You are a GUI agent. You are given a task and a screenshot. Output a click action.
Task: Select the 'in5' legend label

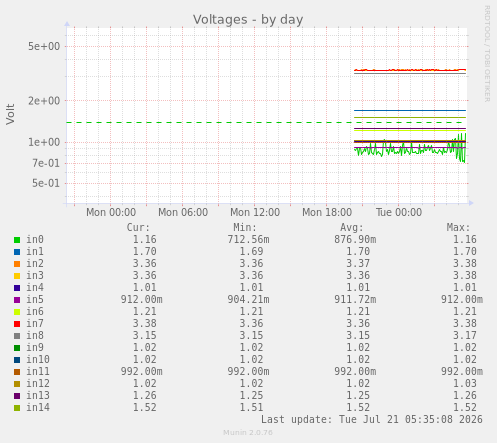coord(35,299)
